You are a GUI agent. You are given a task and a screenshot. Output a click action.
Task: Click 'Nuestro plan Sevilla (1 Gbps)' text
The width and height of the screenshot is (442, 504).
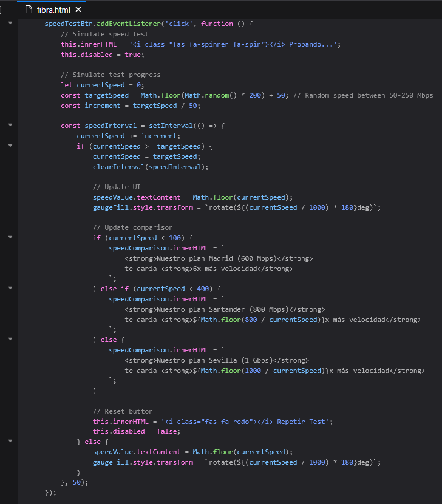(215, 360)
